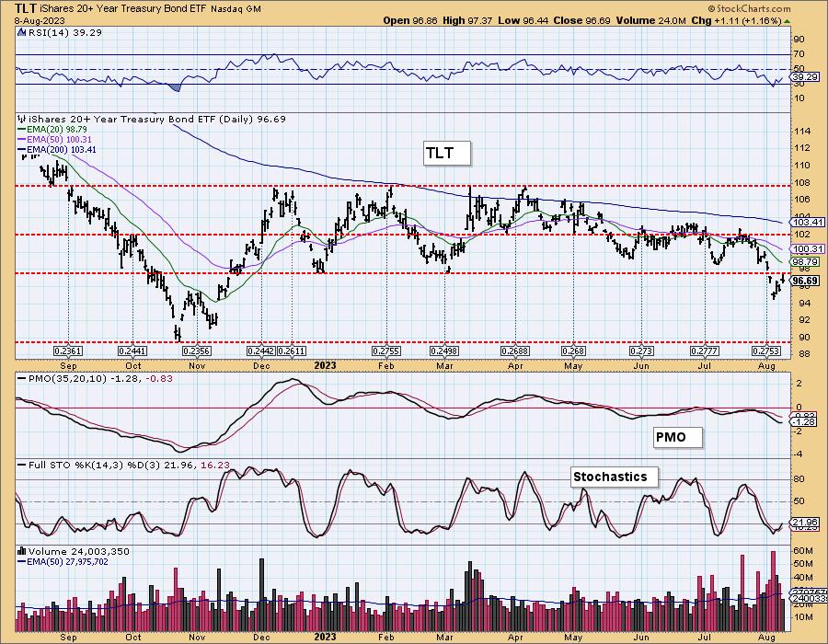Click the green up arrow beside Chg
The height and width of the screenshot is (644, 828).
pos(787,21)
